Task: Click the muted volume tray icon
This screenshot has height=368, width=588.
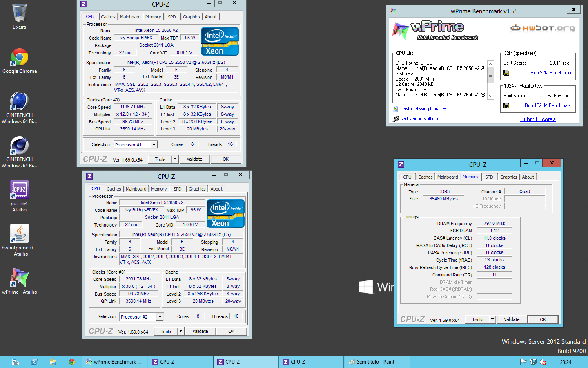Action: coord(543,362)
